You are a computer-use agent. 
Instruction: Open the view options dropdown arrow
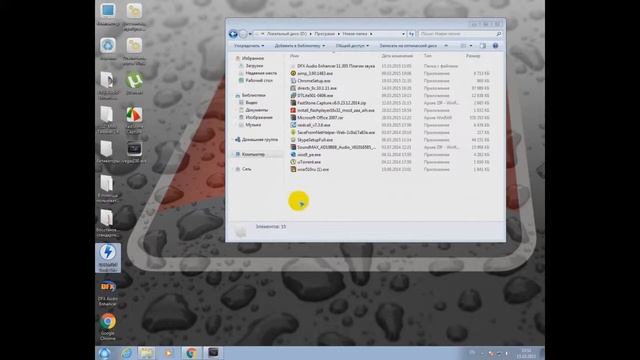tap(471, 46)
